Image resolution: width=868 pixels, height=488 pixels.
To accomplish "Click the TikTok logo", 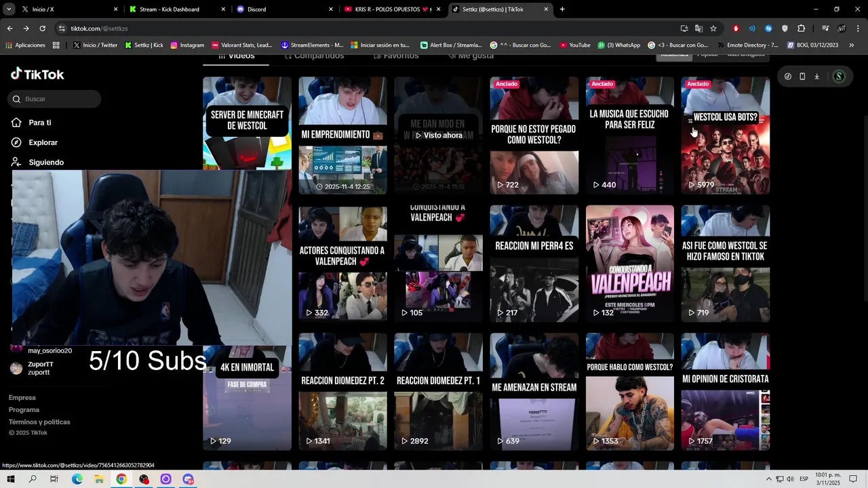I will coord(37,74).
